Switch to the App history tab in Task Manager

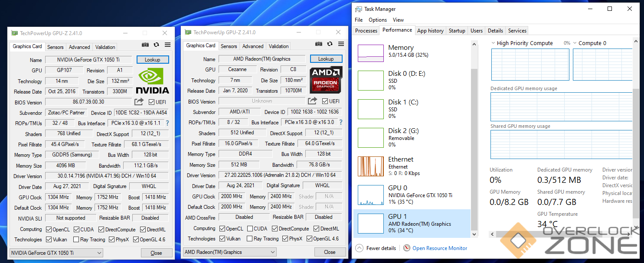[430, 31]
